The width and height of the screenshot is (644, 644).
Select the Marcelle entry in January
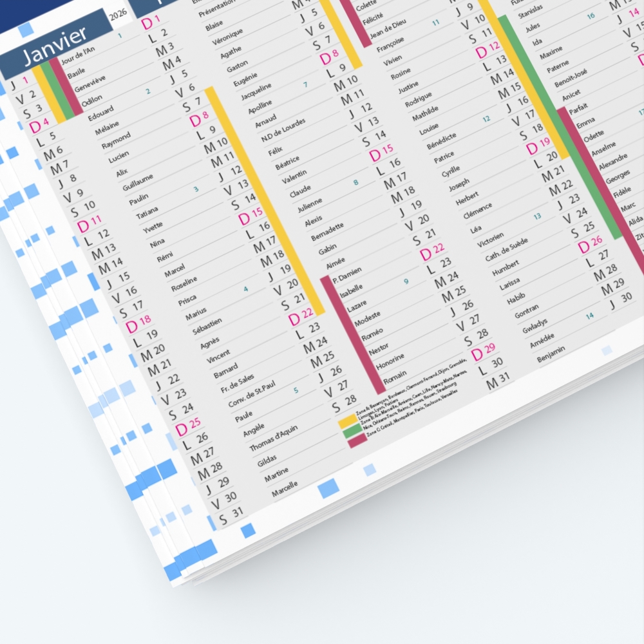(x=284, y=489)
